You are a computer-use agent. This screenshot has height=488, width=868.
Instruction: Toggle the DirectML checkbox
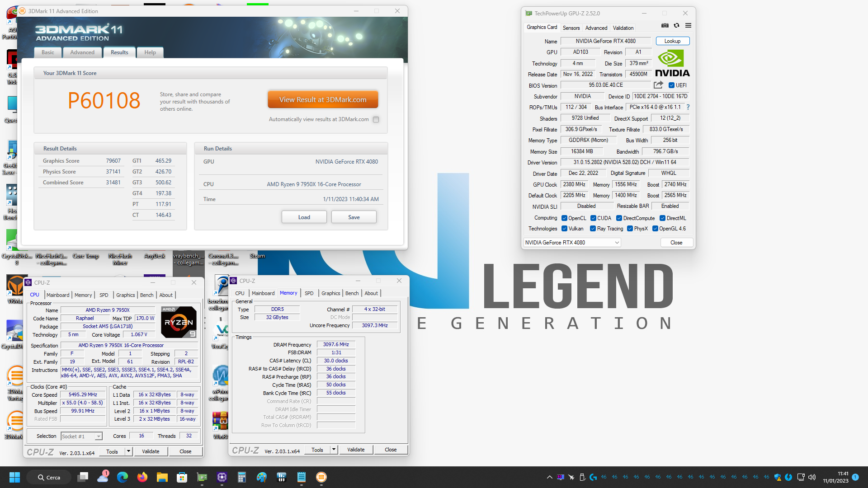tap(662, 218)
